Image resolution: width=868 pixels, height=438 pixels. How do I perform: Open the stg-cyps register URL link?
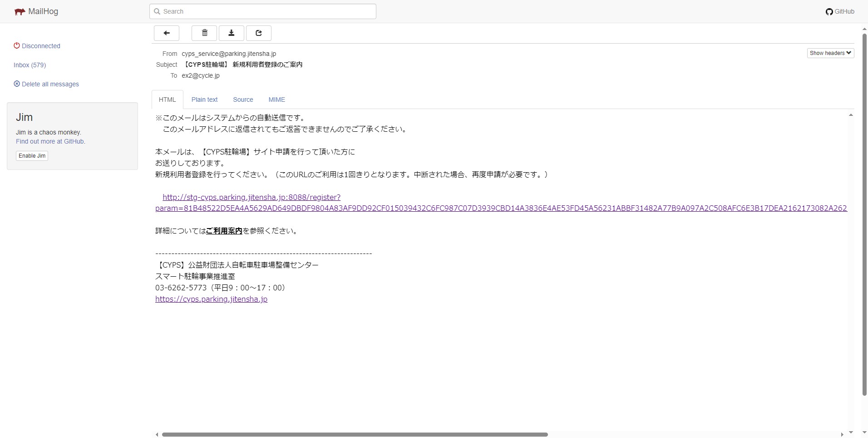[x=252, y=197]
